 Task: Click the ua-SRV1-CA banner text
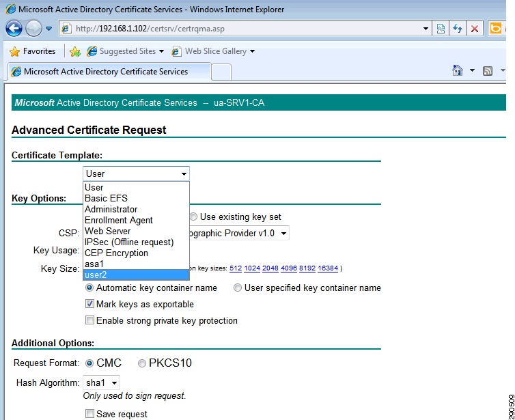[x=239, y=103]
